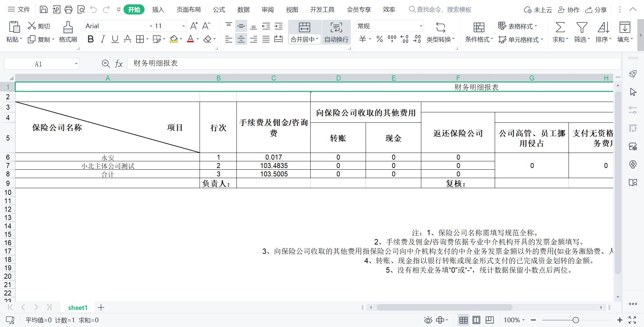Open the number format dropdown showing 常规
The width and height of the screenshot is (644, 327).
pos(421,26)
